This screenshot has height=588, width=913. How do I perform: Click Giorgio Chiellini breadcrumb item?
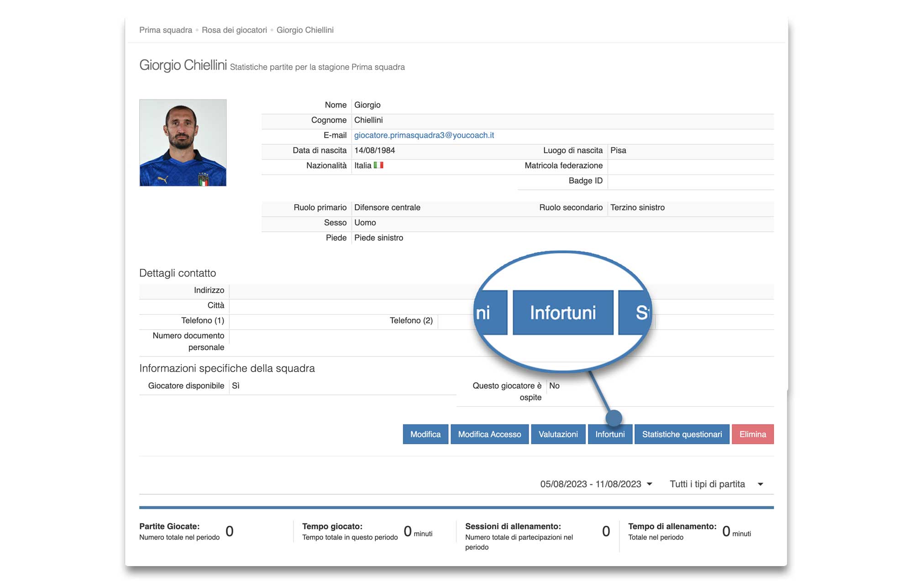[305, 30]
